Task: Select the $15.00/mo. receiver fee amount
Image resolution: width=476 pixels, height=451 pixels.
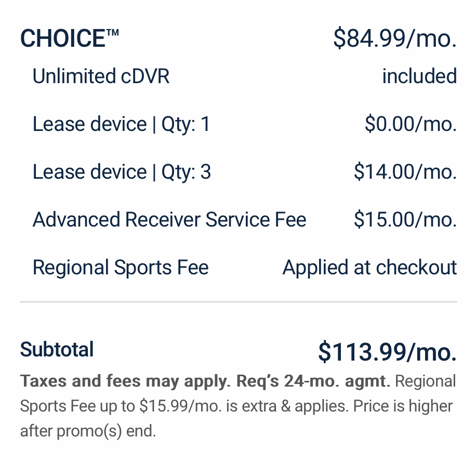Action: point(405,220)
